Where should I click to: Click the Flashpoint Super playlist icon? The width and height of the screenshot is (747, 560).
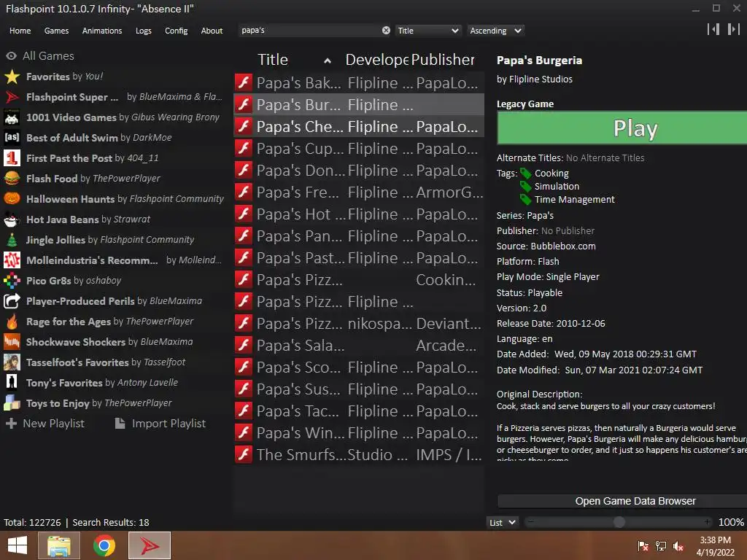(x=12, y=97)
